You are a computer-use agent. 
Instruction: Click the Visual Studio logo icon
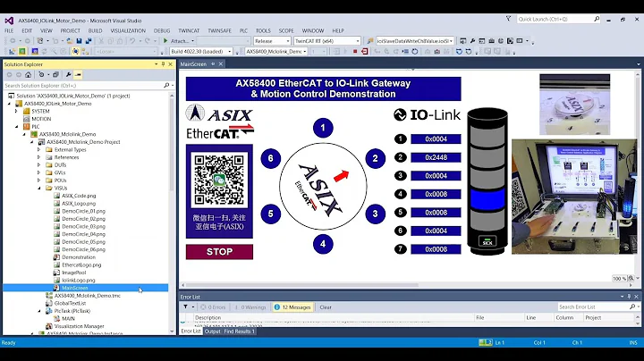(9, 21)
